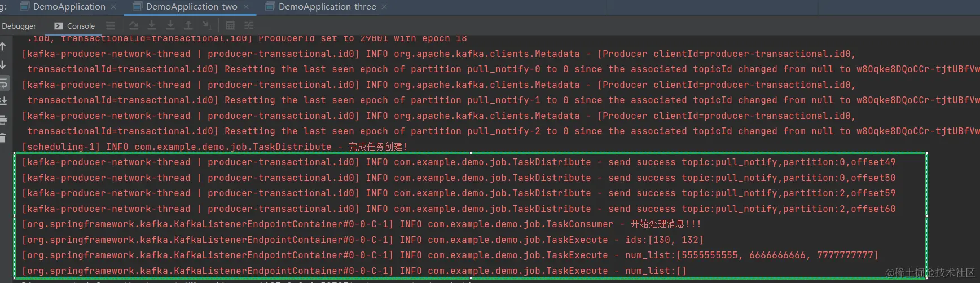This screenshot has height=283, width=980.
Task: Close the DemoApplication-two tab
Action: (247, 7)
